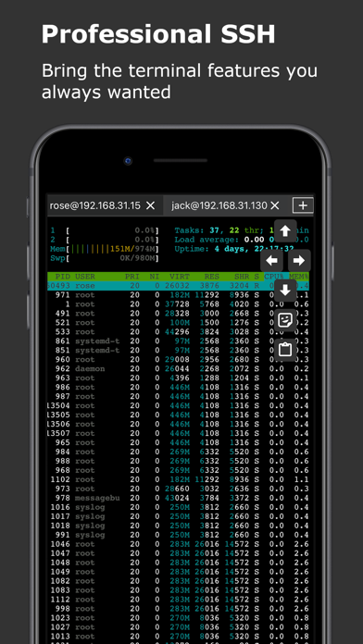This screenshot has width=363, height=644.
Task: Select process row PID 1049
Action: 178,572
